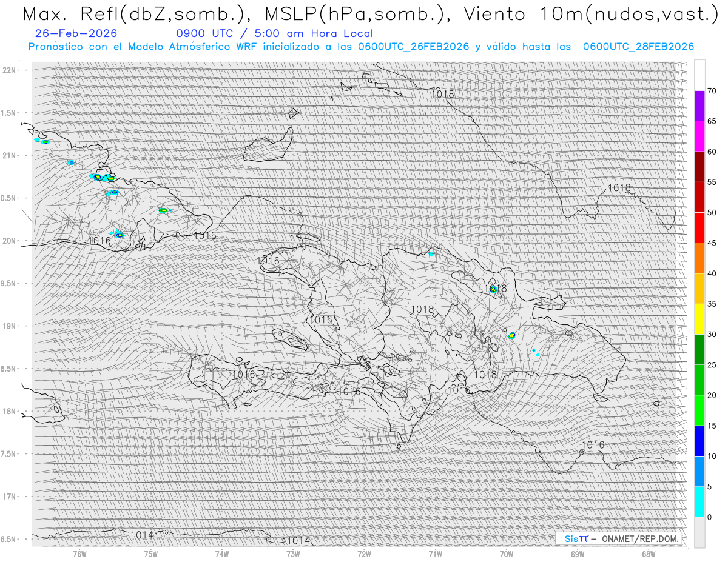Image resolution: width=728 pixels, height=562 pixels.
Task: Click the "20" color bar tick label
Action: pos(712,395)
